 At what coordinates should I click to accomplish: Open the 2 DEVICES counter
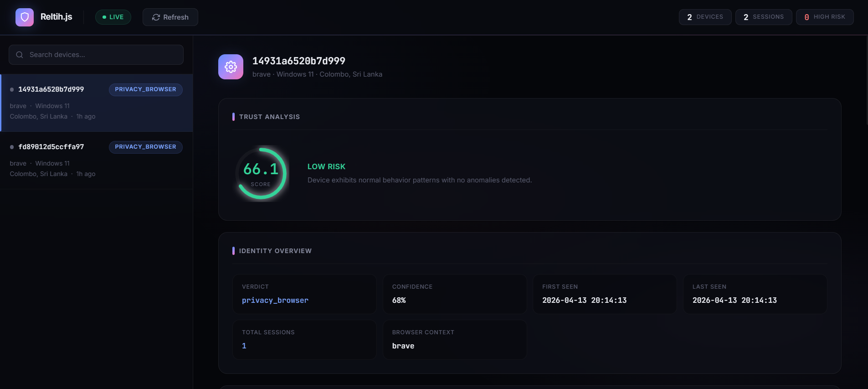705,17
